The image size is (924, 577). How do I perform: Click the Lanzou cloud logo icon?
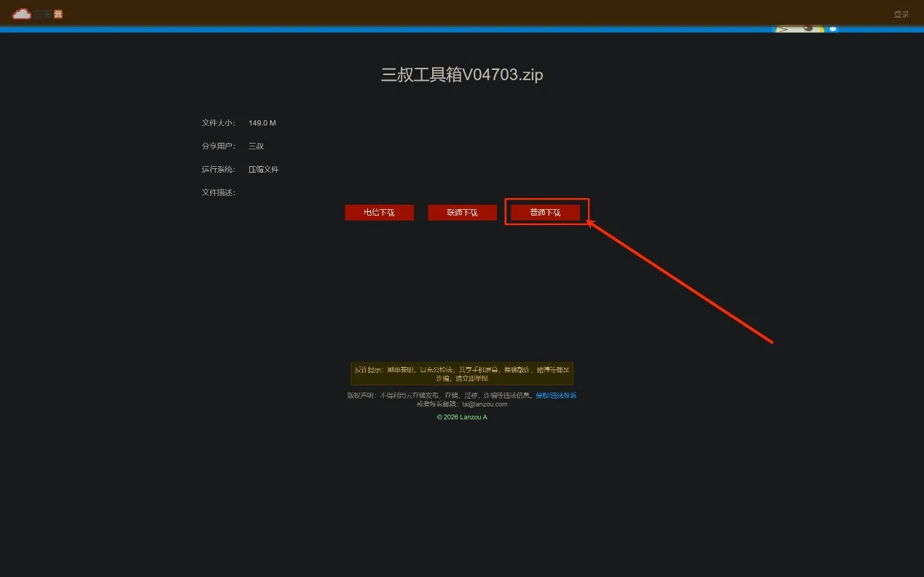[x=22, y=13]
